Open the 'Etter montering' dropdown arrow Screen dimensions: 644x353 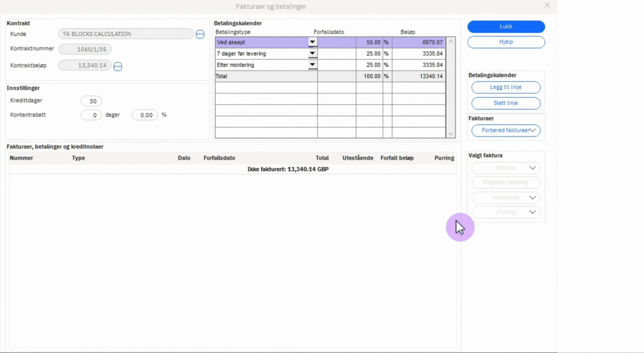pyautogui.click(x=312, y=65)
